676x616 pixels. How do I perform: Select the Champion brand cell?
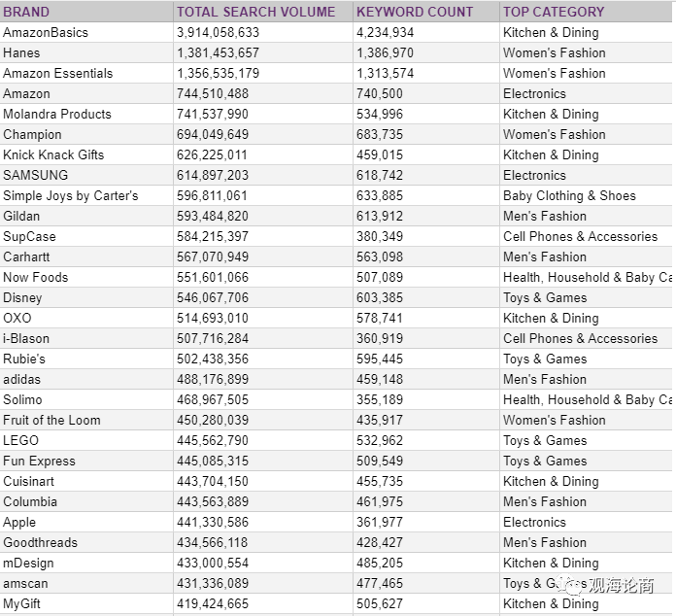(86, 134)
